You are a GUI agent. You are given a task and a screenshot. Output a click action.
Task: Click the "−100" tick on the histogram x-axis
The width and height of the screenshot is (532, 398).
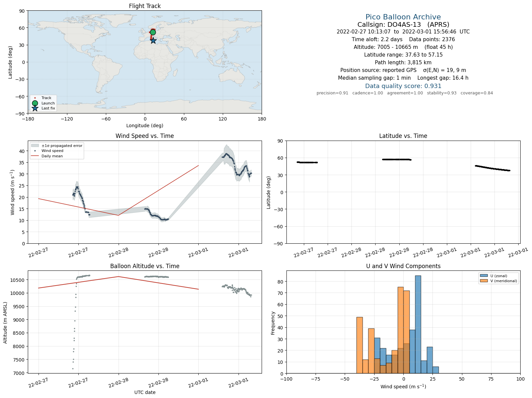tap(286, 379)
